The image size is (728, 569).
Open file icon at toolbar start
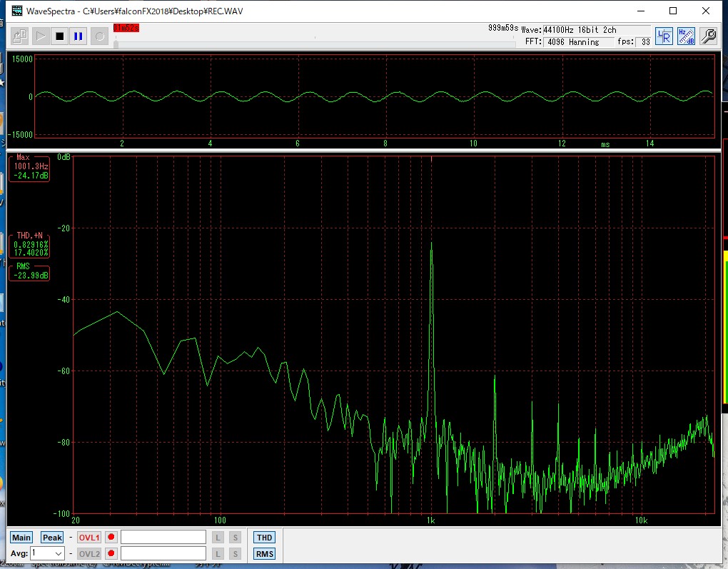(20, 36)
